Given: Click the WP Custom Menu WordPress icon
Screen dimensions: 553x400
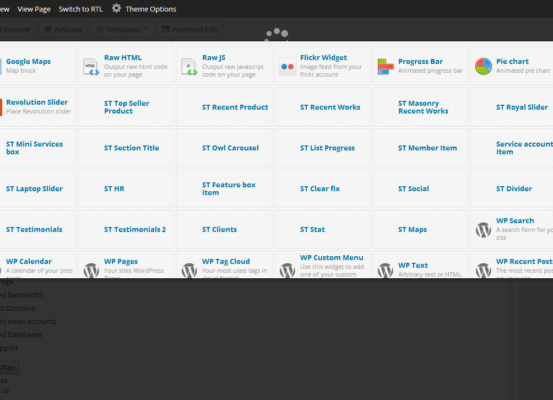Looking at the screenshot, I should (287, 270).
